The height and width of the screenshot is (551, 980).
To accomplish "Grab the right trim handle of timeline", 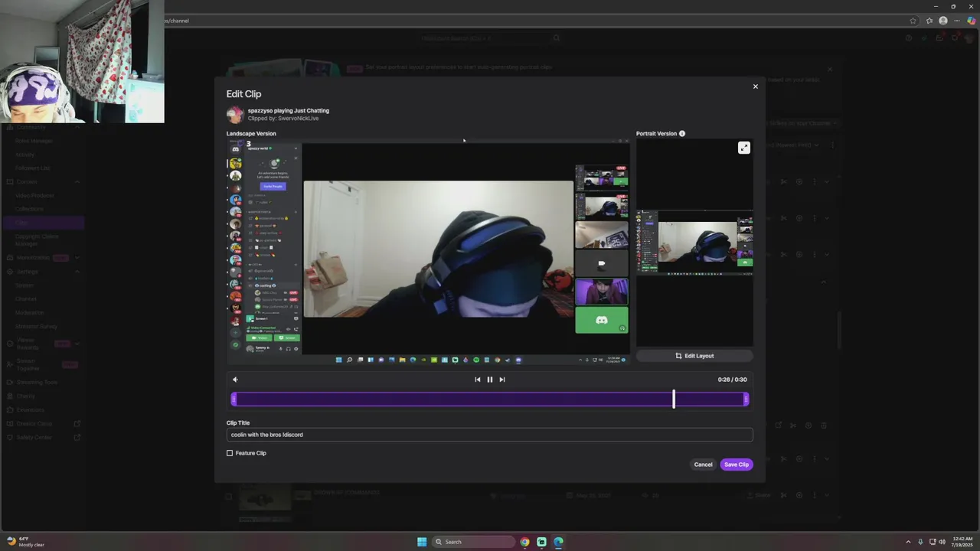I will [746, 399].
